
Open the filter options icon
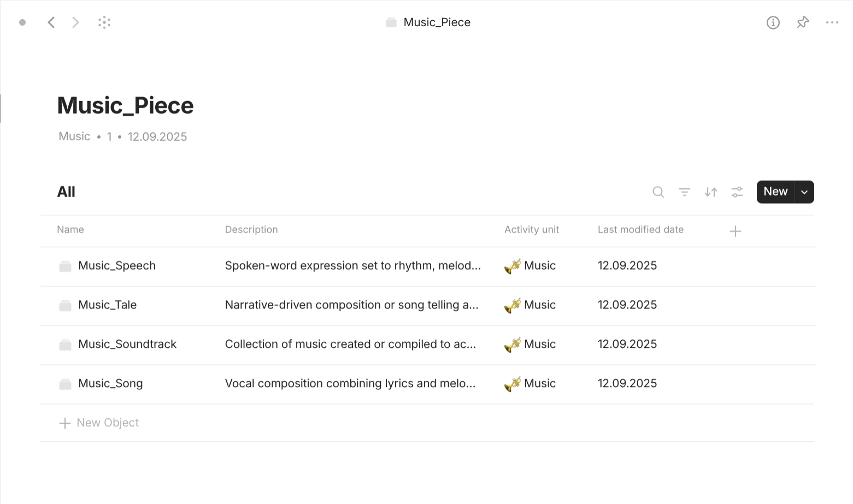[684, 192]
